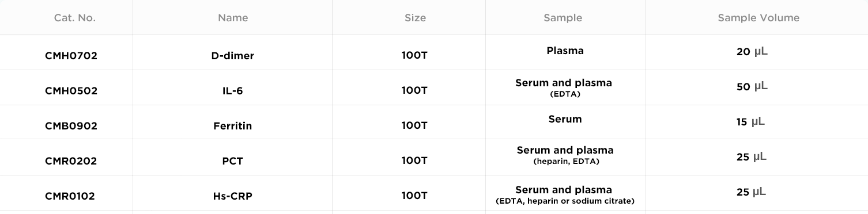Click the Cat. No. column header

click(75, 18)
